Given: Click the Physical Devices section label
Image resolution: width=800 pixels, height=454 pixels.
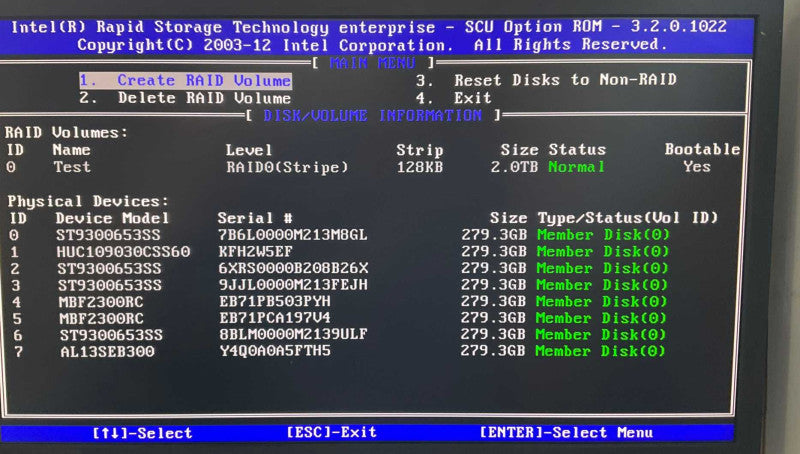Looking at the screenshot, I should tap(88, 201).
